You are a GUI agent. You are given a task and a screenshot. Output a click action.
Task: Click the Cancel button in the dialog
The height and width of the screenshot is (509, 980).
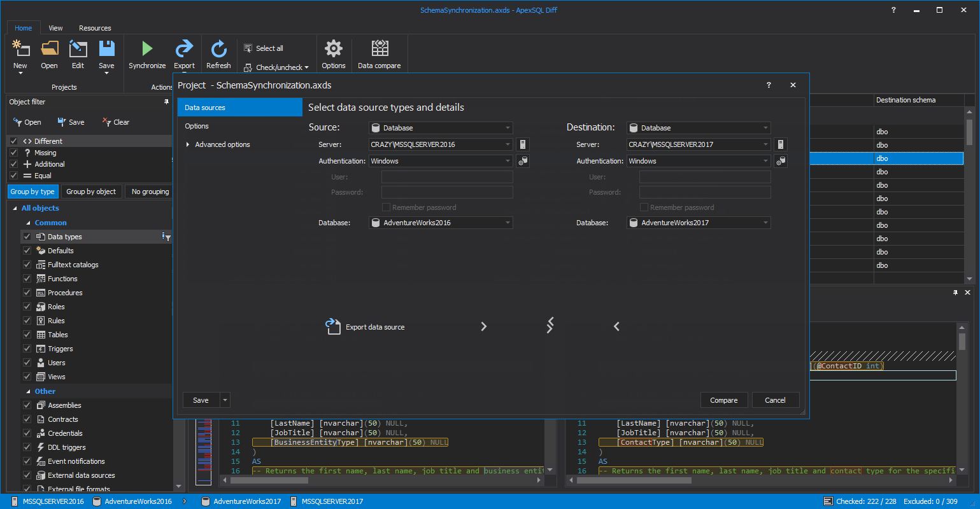coord(775,400)
